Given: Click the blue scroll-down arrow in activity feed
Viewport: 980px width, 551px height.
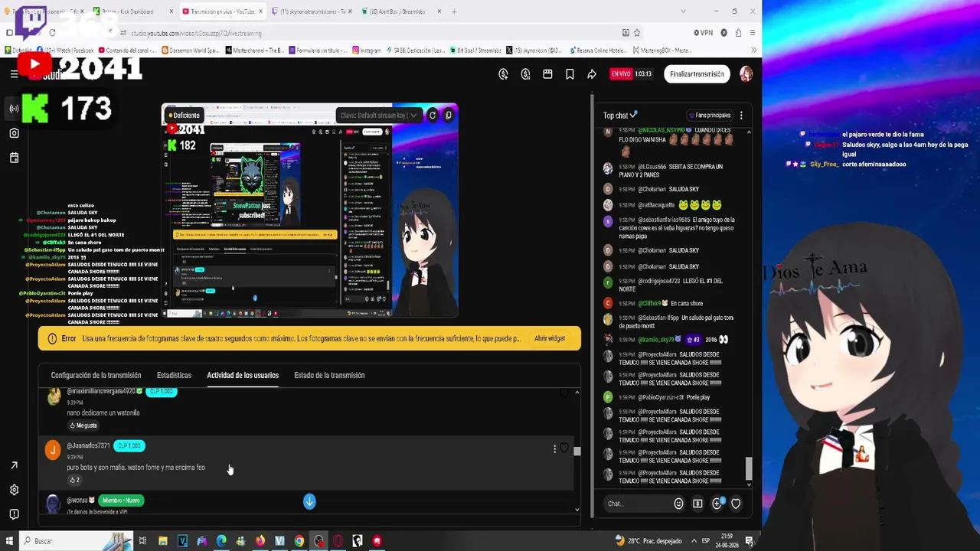Looking at the screenshot, I should (309, 501).
